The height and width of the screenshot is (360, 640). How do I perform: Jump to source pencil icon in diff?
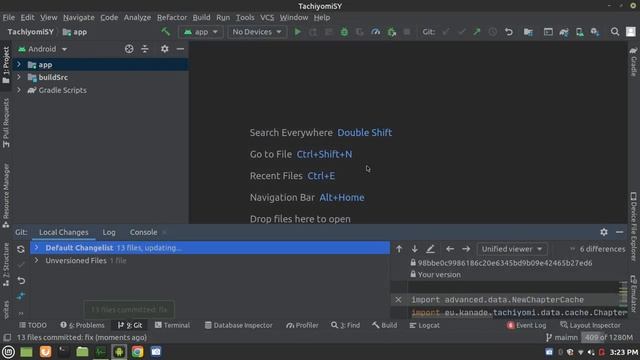coord(430,249)
